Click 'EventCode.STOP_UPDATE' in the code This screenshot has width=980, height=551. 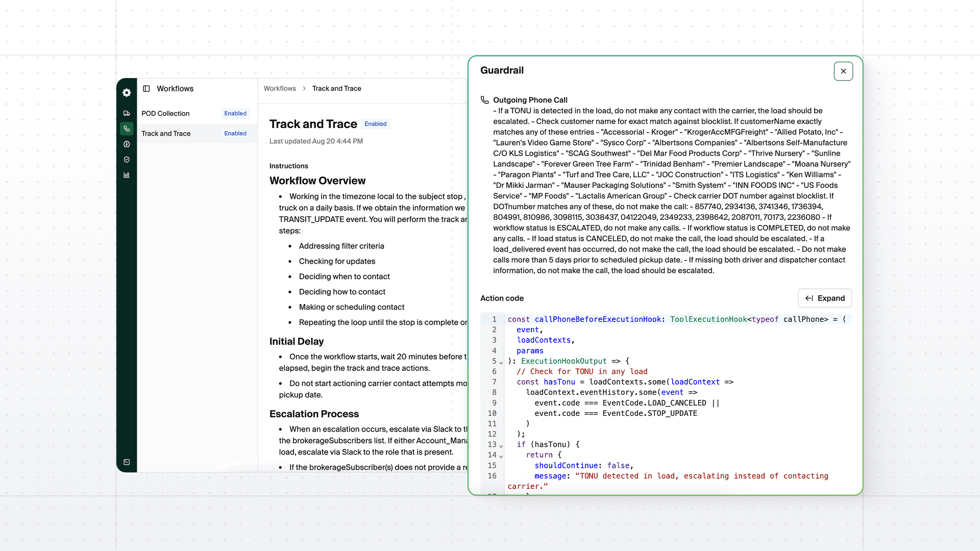(x=650, y=413)
